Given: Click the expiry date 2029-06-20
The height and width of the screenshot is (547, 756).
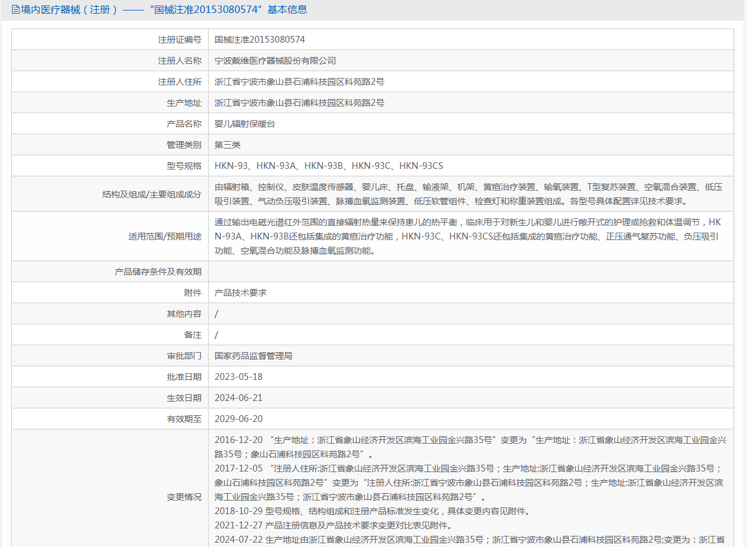Looking at the screenshot, I should point(238,419).
